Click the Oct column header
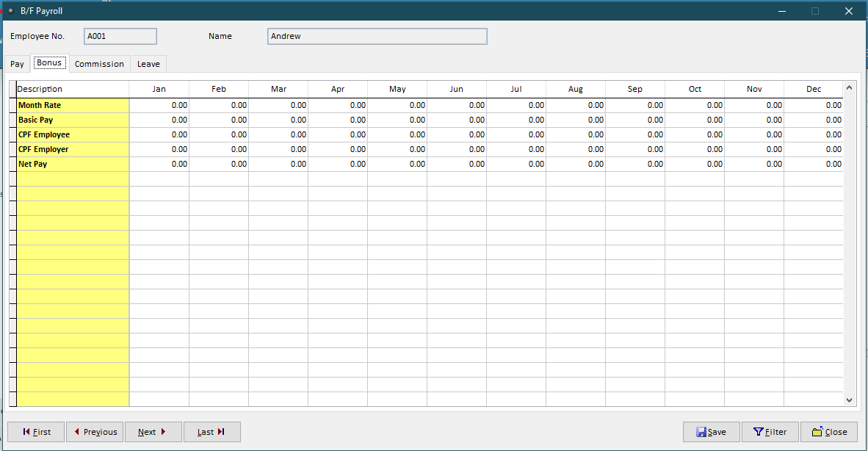The width and height of the screenshot is (868, 451). 695,89
